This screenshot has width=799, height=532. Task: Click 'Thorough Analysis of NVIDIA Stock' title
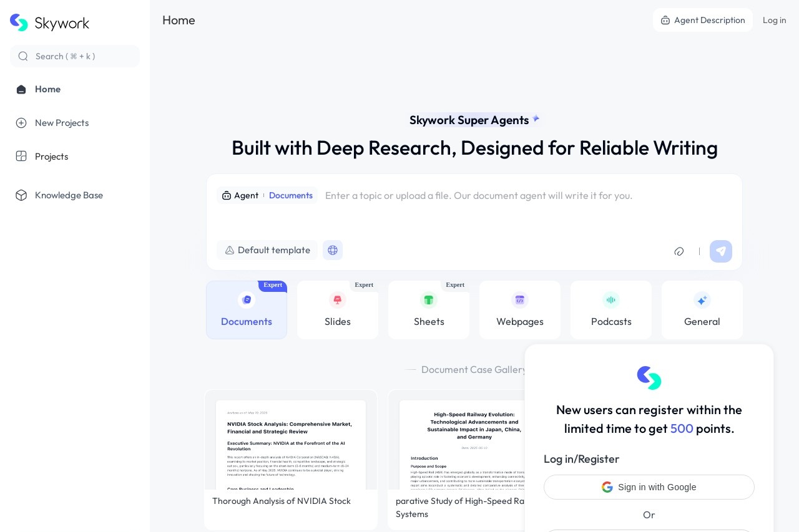282,501
